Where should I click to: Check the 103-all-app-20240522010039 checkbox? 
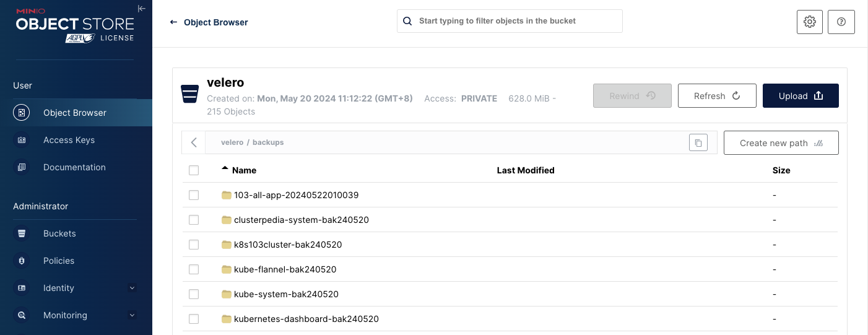[x=194, y=195]
